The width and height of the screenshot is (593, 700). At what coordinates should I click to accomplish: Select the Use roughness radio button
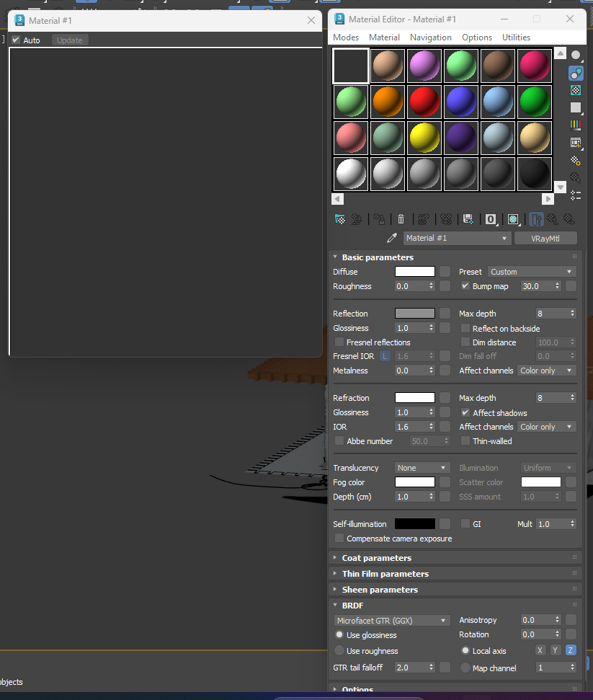click(x=339, y=651)
